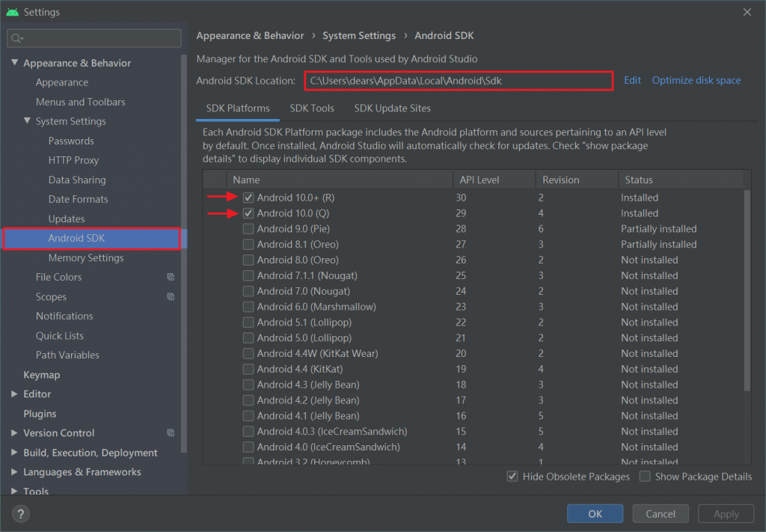Image resolution: width=766 pixels, height=532 pixels.
Task: Select Passwords in System Settings
Action: pos(71,141)
